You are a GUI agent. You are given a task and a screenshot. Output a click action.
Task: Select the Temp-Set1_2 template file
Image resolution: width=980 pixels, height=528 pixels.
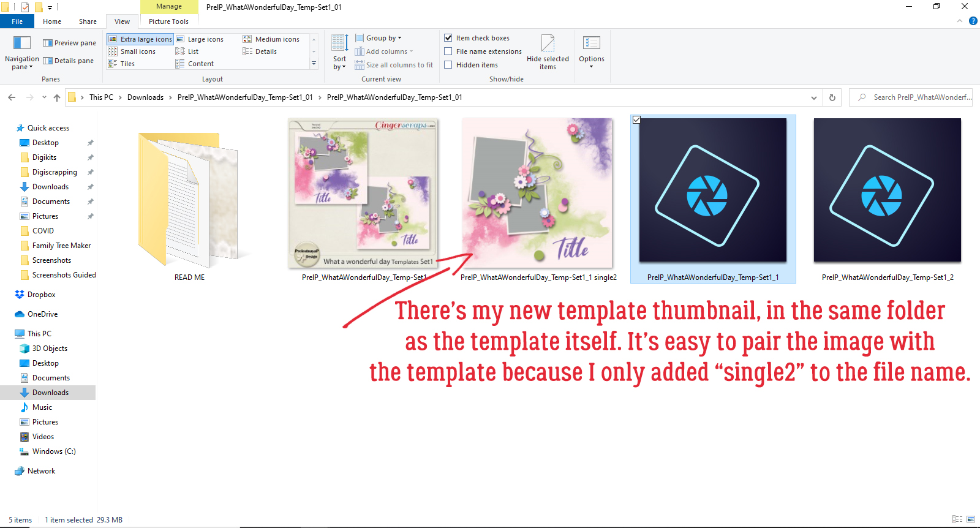pos(888,199)
